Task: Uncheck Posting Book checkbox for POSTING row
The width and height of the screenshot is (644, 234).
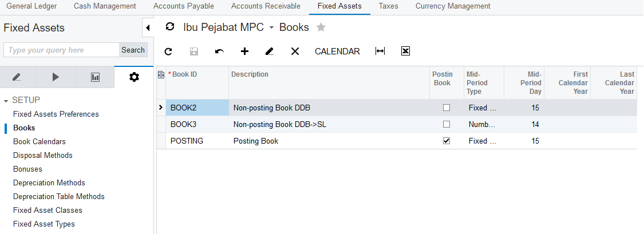Action: (x=447, y=141)
